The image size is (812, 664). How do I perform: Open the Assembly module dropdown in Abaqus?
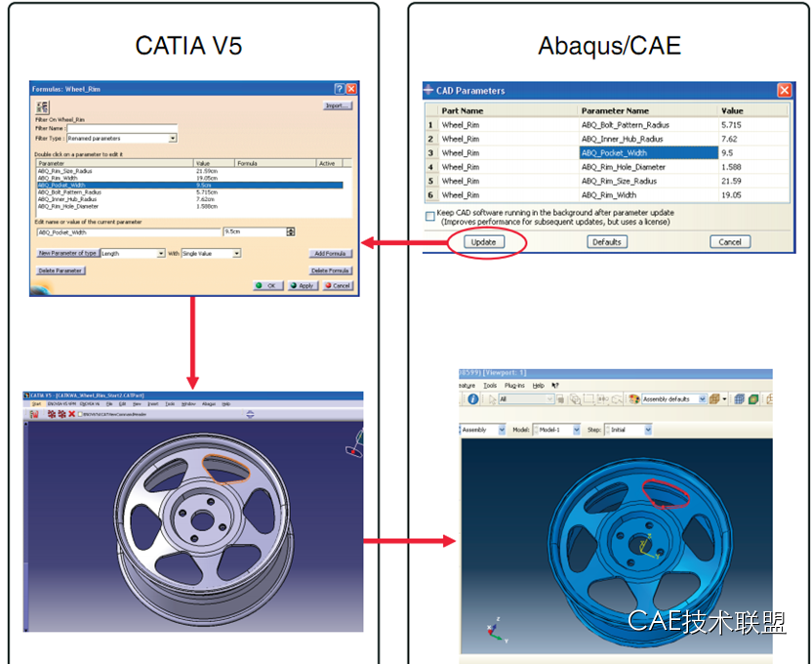(502, 430)
